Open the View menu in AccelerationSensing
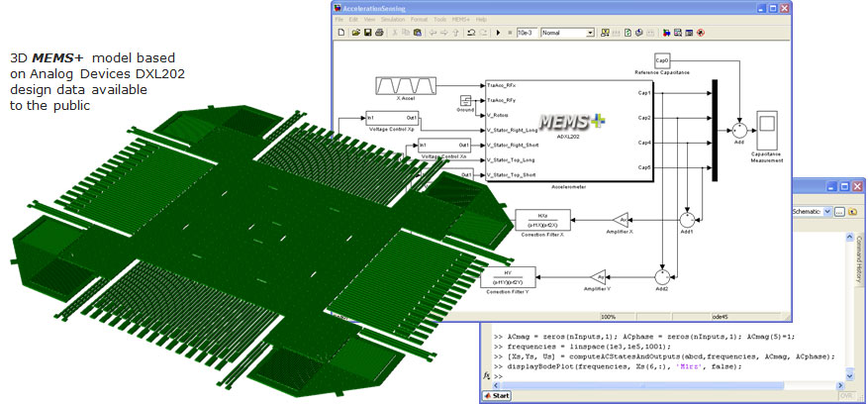 tap(370, 19)
